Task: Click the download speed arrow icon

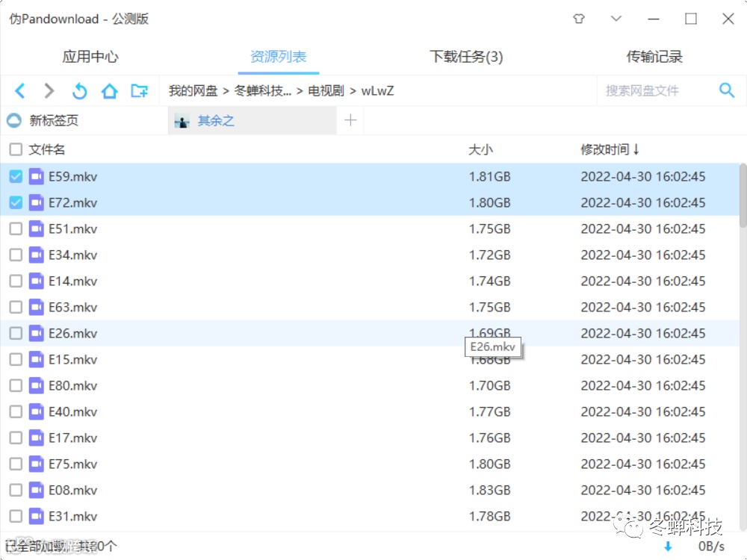Action: (x=668, y=547)
